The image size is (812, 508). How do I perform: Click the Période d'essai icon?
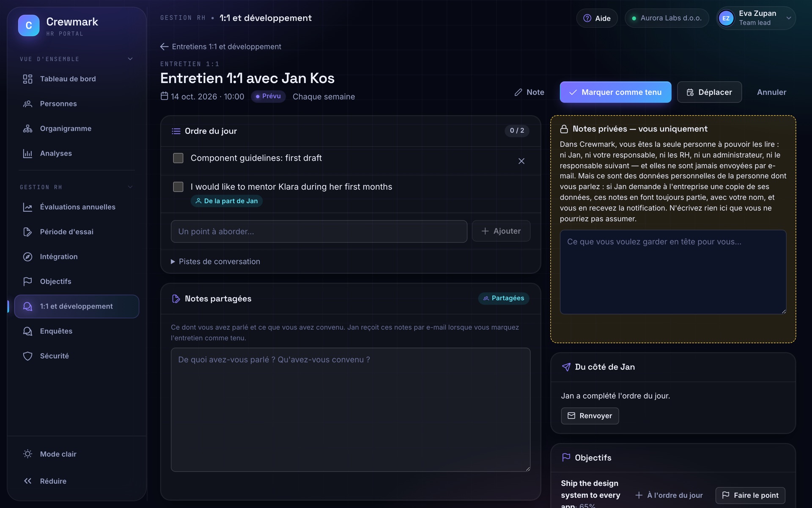[x=27, y=232]
